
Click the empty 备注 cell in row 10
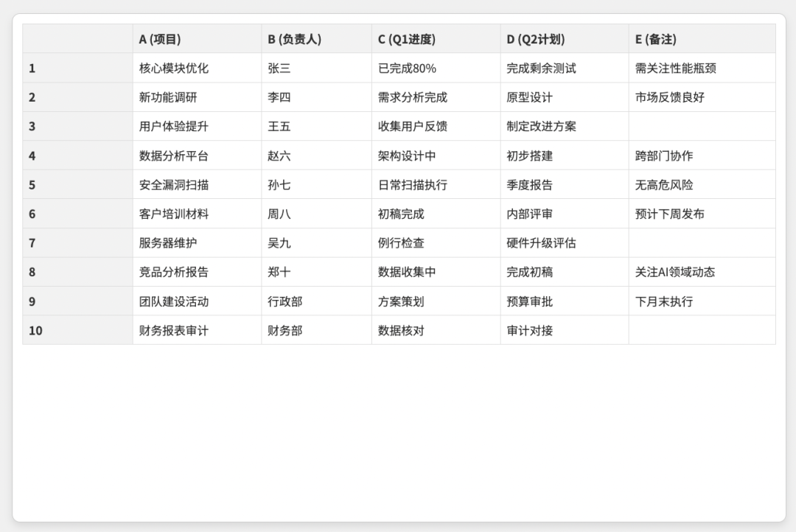point(702,330)
